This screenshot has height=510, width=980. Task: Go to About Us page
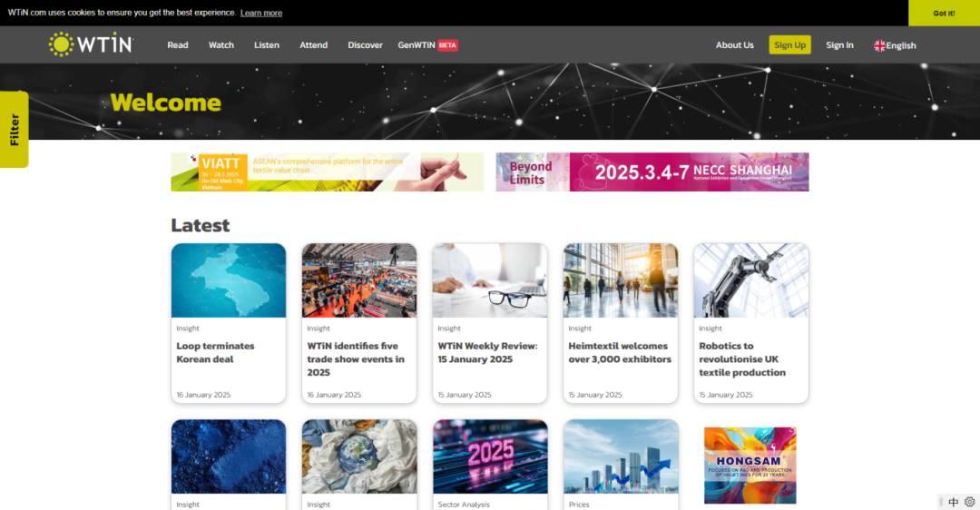(734, 45)
